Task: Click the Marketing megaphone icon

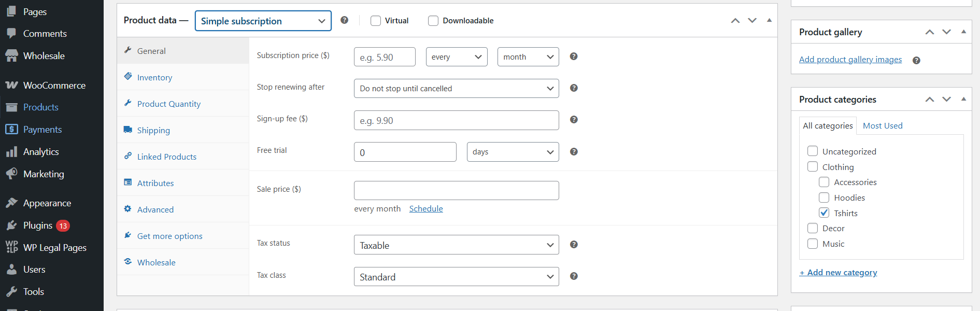Action: tap(11, 174)
